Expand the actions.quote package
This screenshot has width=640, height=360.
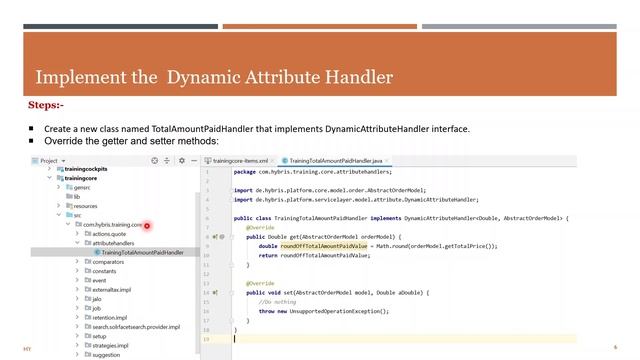tap(77, 234)
